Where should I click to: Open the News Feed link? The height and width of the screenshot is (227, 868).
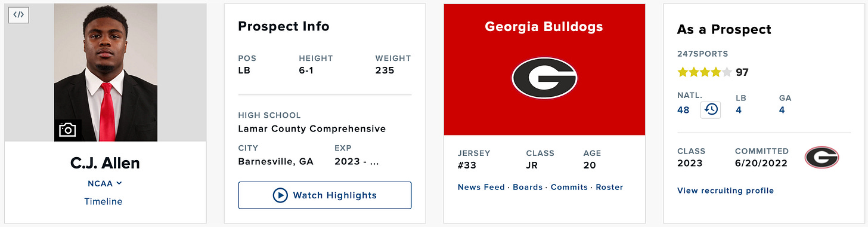pyautogui.click(x=481, y=187)
